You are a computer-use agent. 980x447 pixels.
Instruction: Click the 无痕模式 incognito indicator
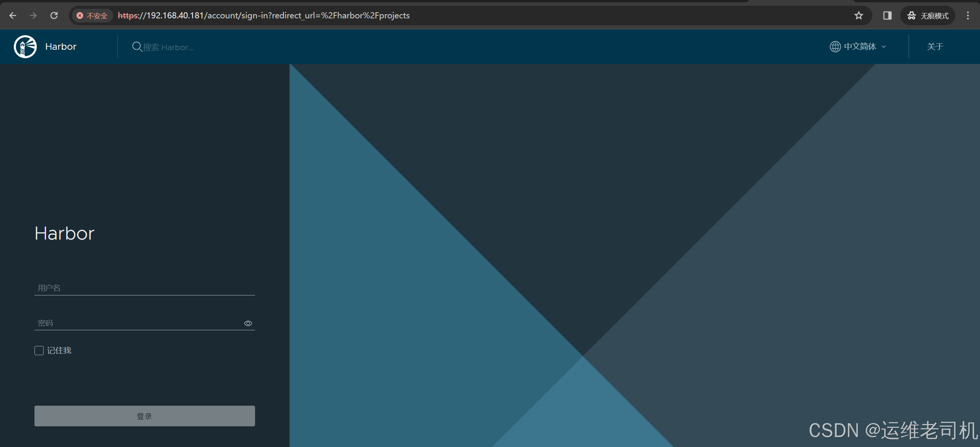click(928, 16)
